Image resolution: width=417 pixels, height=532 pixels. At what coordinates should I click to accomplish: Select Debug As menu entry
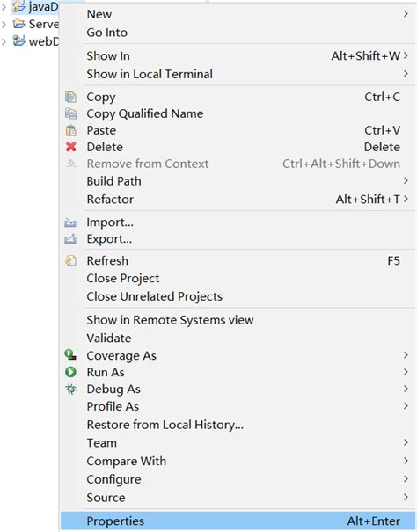[238, 390]
